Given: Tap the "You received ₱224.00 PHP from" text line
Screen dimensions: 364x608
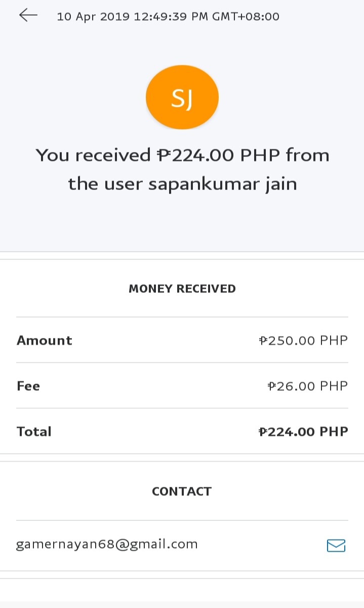Looking at the screenshot, I should (182, 155).
